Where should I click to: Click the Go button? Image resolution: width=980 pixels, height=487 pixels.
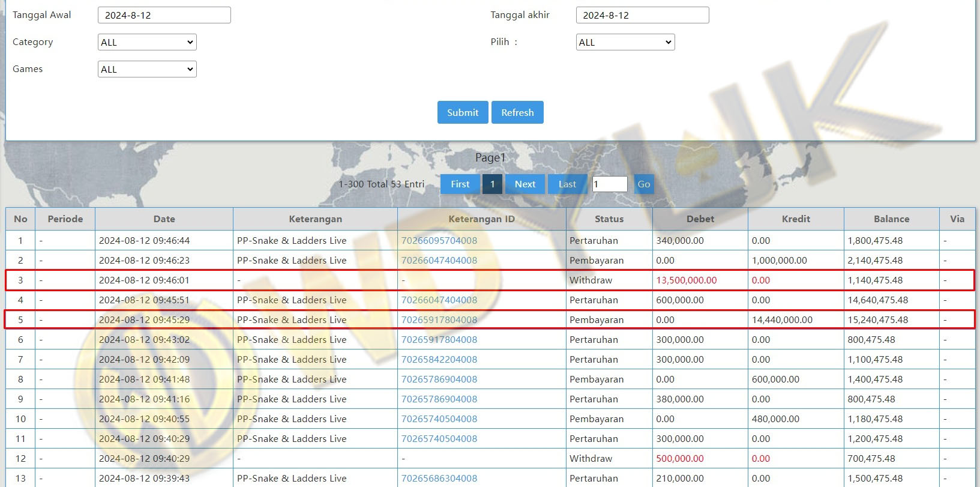[644, 184]
